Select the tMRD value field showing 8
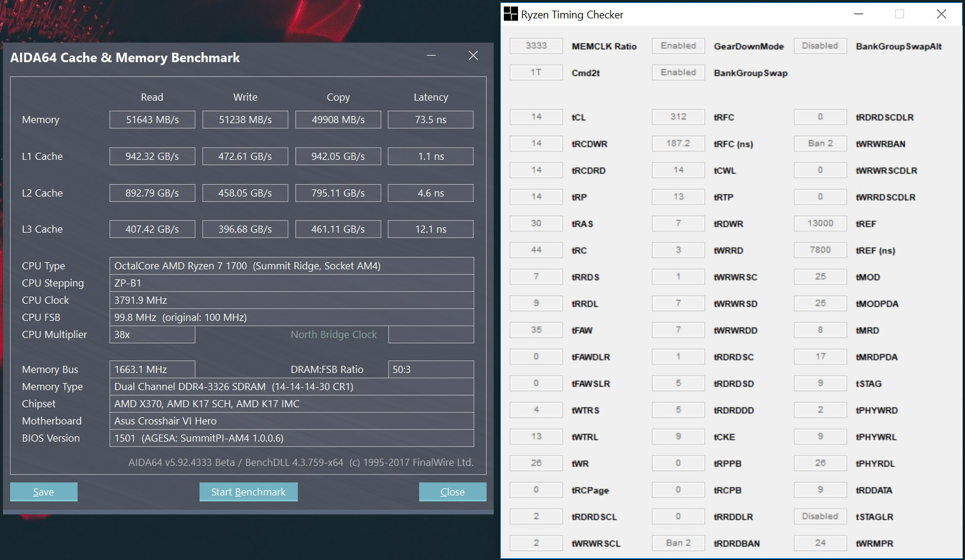Image resolution: width=965 pixels, height=560 pixels. coord(820,330)
